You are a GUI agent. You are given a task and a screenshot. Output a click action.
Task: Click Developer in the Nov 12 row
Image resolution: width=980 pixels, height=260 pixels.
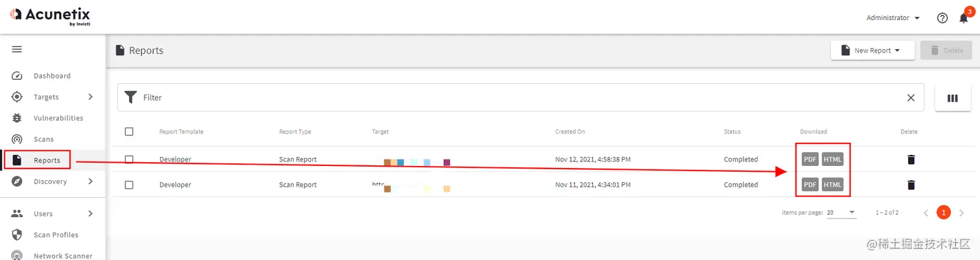(175, 160)
